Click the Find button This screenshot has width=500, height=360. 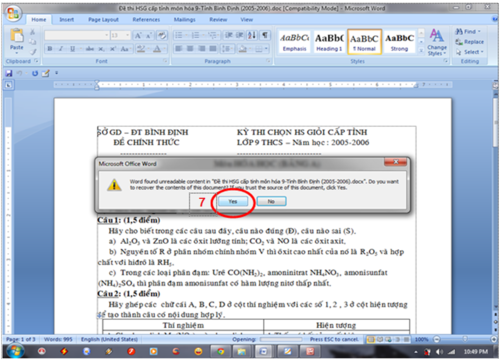(468, 32)
